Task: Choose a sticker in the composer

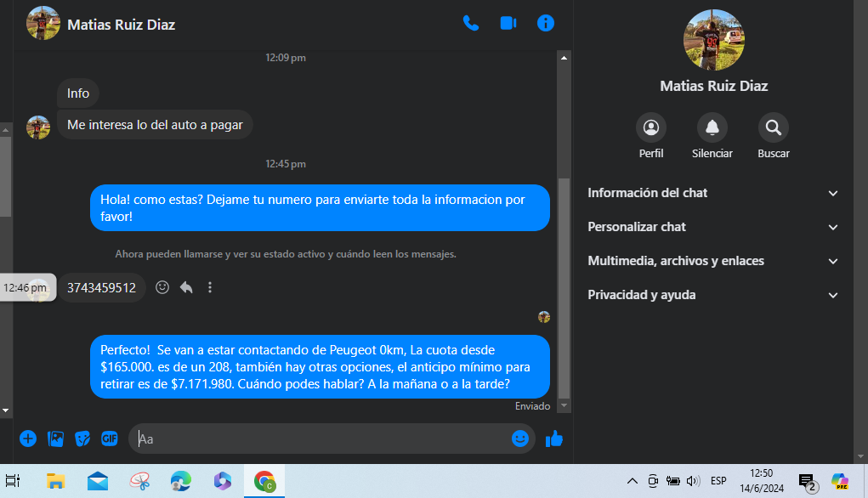Action: (82, 439)
